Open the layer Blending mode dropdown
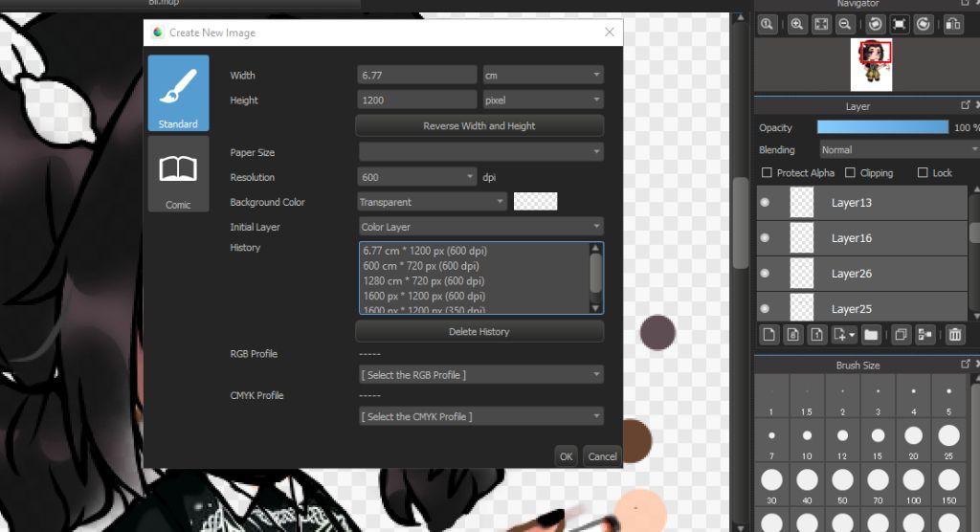The width and height of the screenshot is (980, 532). point(900,150)
